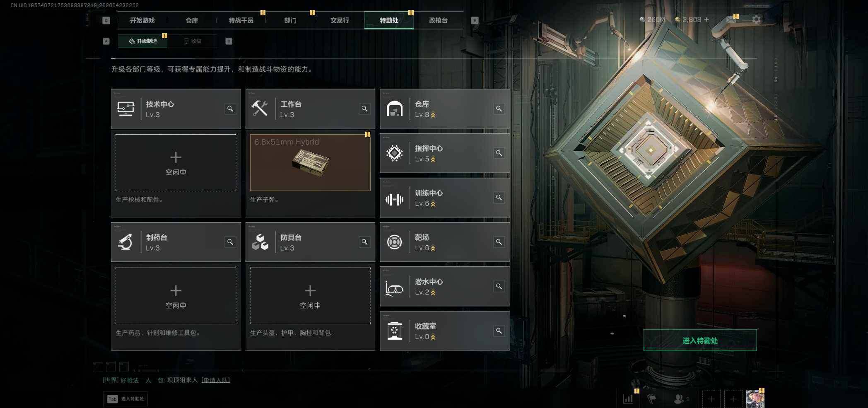Switch to the 交易行 tab
The height and width of the screenshot is (408, 868).
click(x=340, y=20)
